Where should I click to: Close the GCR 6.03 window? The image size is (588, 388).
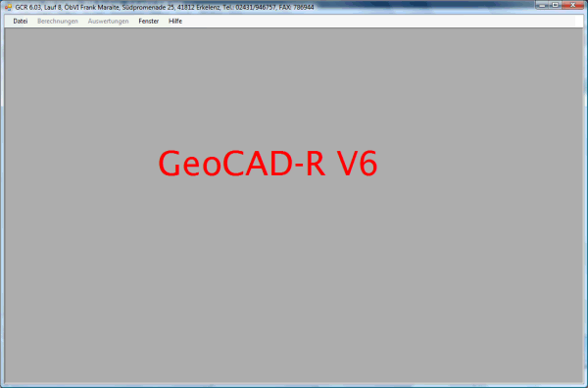point(572,5)
